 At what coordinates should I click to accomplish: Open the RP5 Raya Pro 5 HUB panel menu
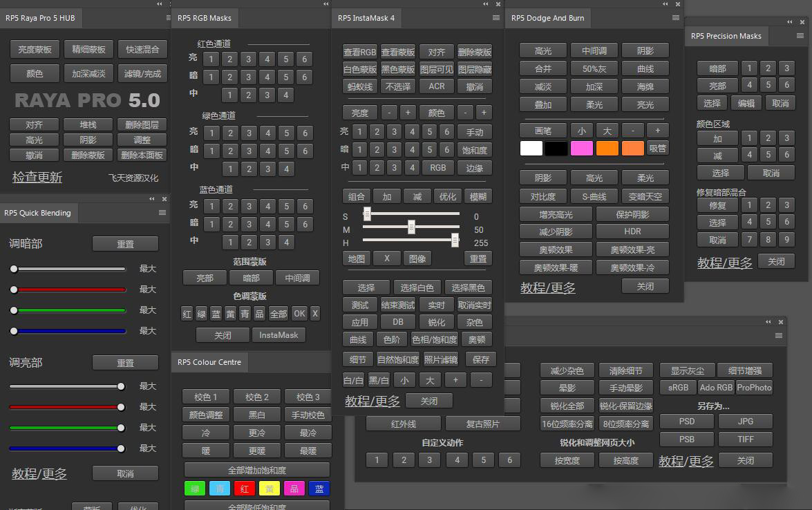tap(168, 17)
